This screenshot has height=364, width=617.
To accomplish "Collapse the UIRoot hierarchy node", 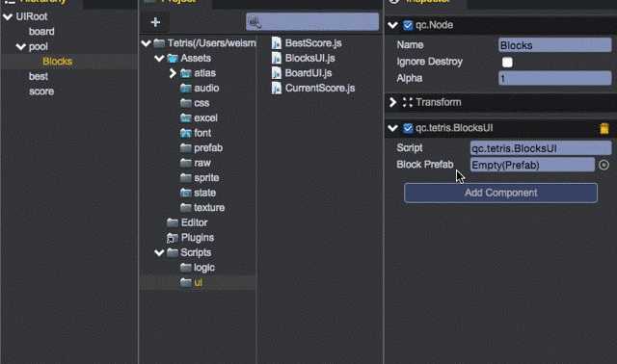I will 8,16.
